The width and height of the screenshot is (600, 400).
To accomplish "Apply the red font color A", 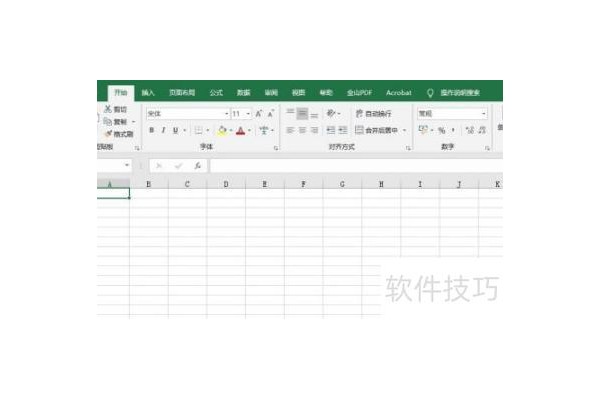I will 240,131.
